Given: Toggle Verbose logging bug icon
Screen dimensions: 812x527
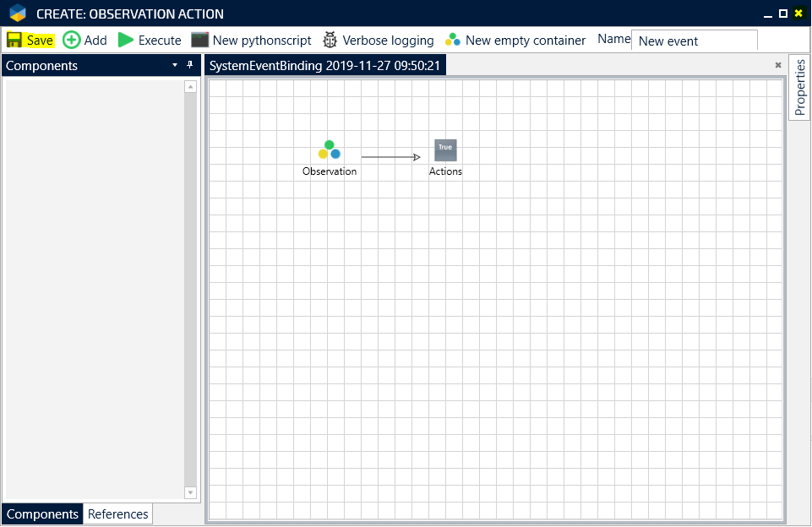Looking at the screenshot, I should coord(330,41).
